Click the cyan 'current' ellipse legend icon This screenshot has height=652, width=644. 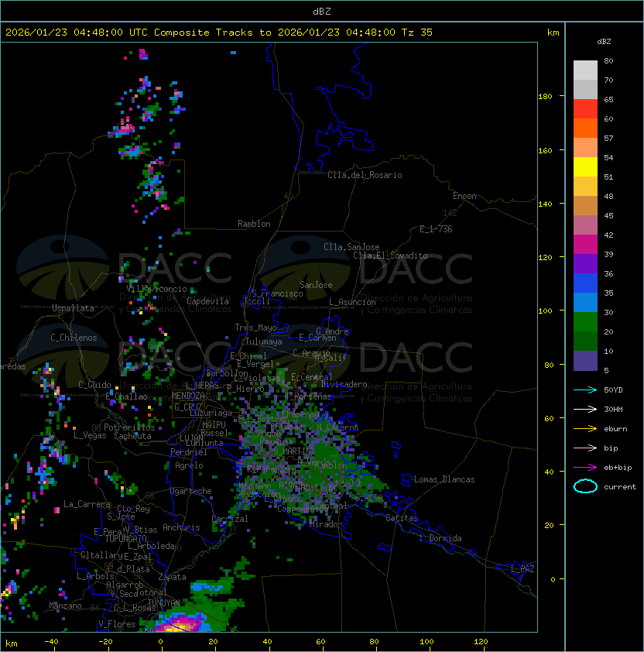coord(585,486)
